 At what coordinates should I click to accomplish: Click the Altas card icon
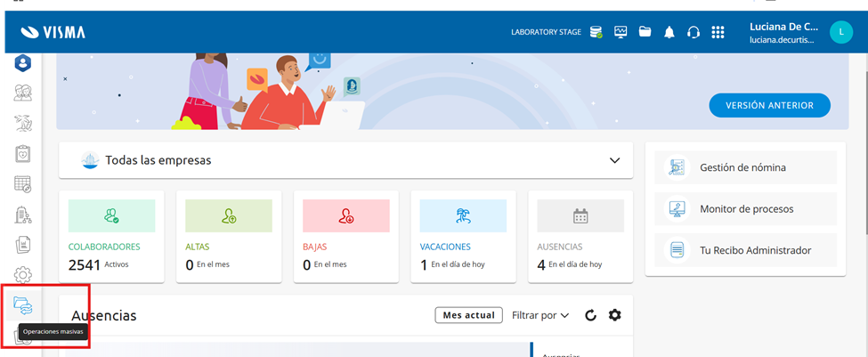pos(229,215)
